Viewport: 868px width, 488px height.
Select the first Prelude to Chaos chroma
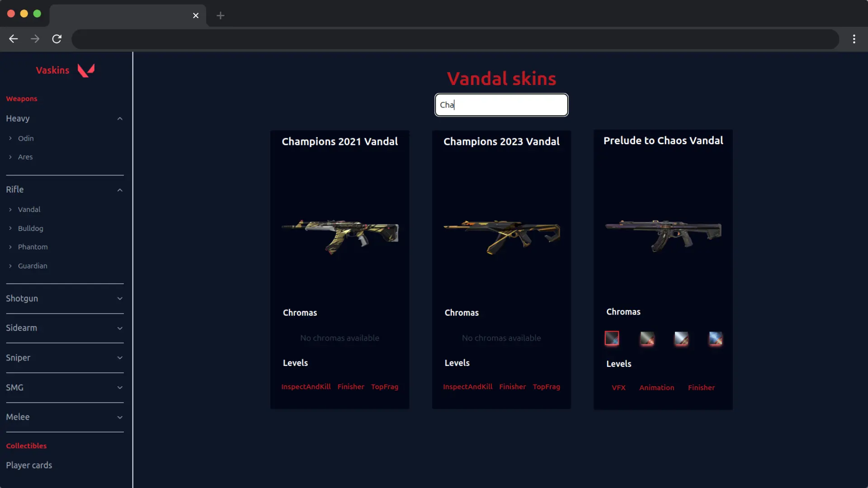click(612, 338)
